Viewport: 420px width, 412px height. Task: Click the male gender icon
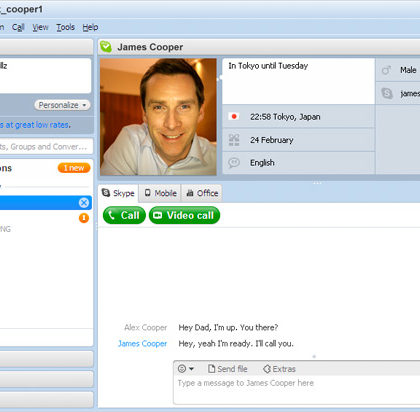[386, 70]
